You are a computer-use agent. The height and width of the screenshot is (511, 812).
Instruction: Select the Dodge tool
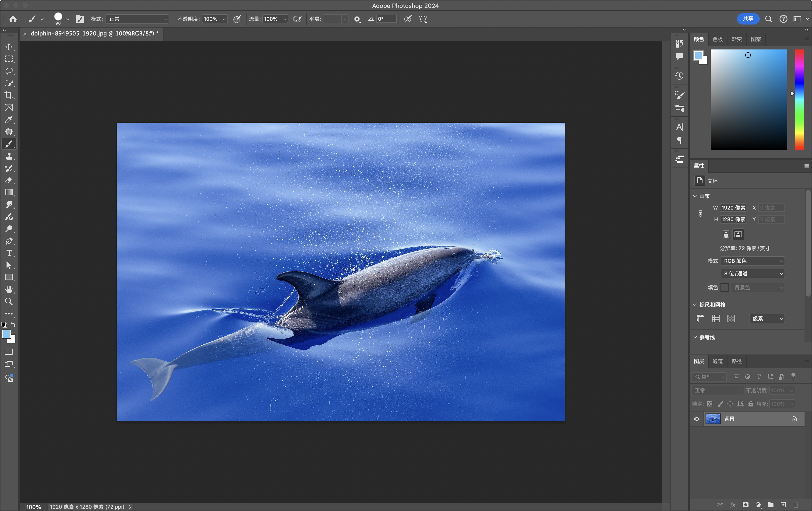(x=9, y=229)
